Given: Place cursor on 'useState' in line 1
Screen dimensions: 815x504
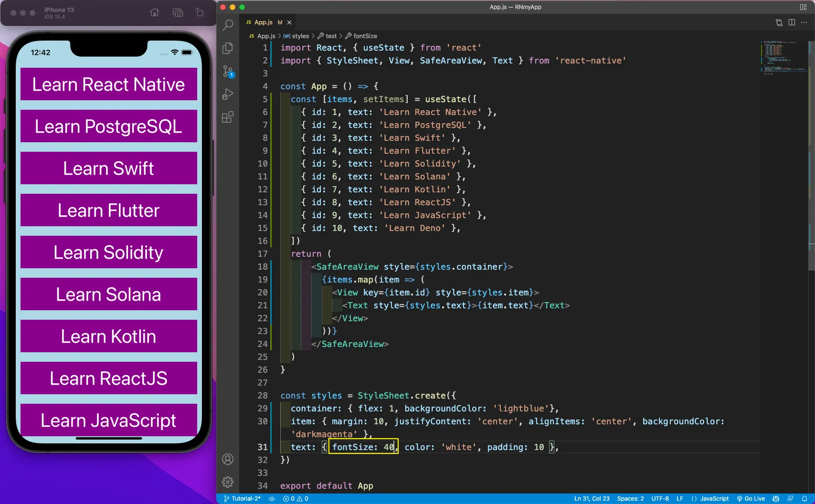Looking at the screenshot, I should (x=383, y=48).
